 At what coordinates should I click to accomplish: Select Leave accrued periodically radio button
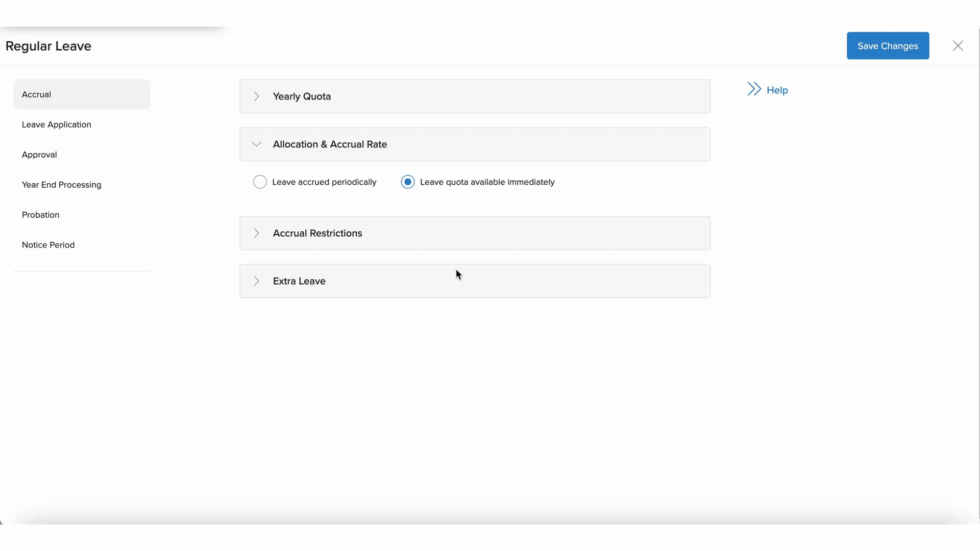(259, 182)
